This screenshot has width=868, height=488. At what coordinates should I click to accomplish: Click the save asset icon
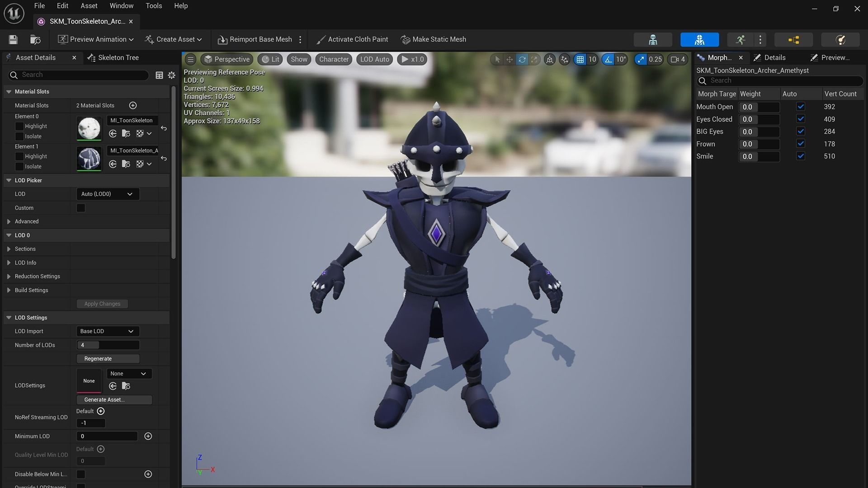13,40
